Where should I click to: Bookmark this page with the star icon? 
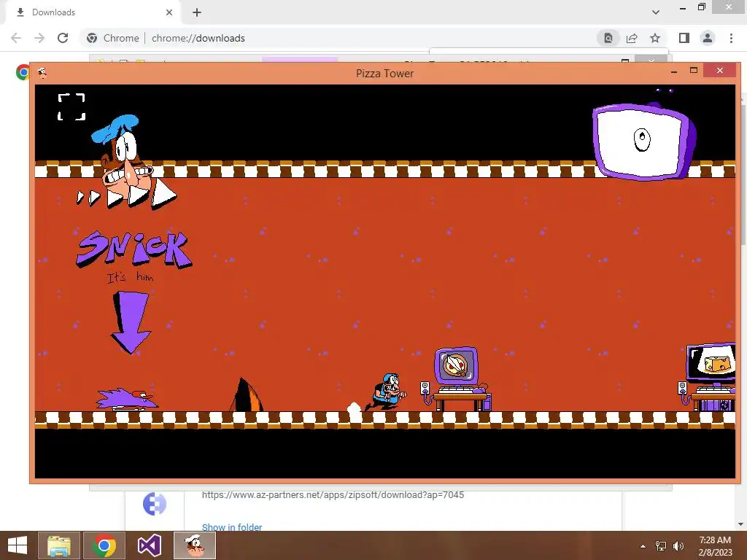coord(655,38)
